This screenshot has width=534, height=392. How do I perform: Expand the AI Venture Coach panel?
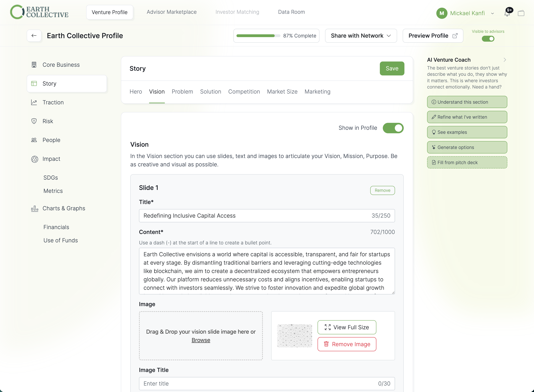point(505,60)
